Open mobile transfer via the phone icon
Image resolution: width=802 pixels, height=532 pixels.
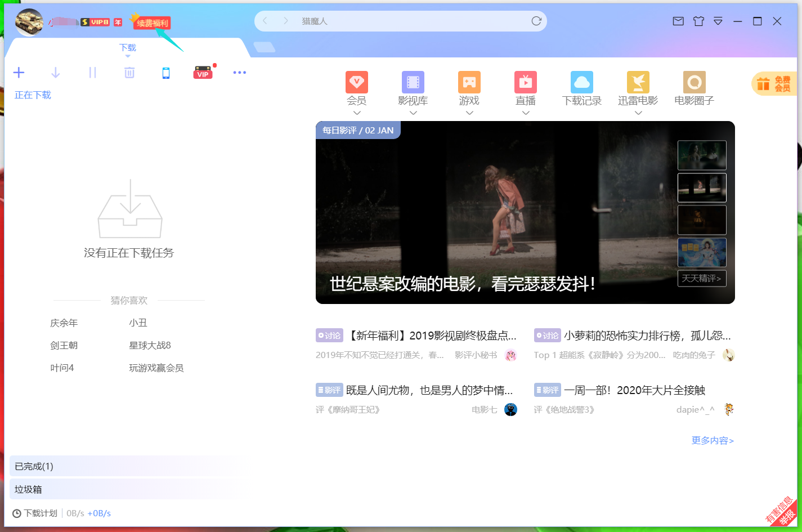click(x=165, y=72)
